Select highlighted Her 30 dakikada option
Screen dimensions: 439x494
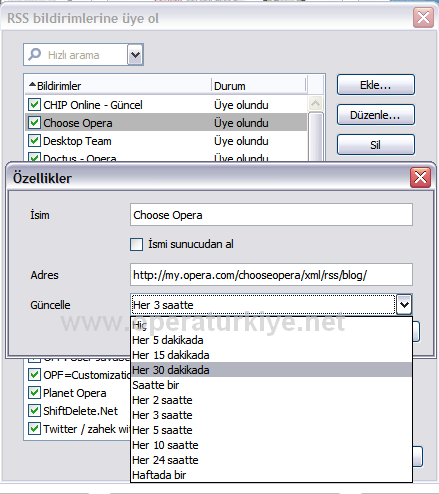coord(271,370)
